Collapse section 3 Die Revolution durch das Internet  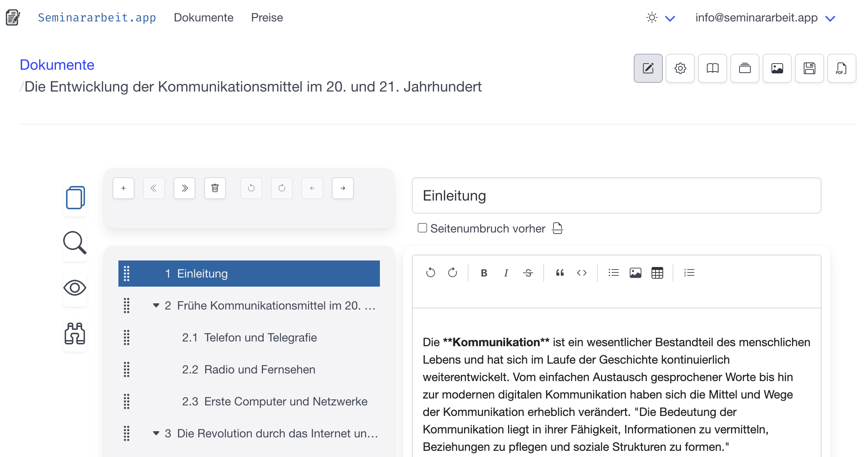[156, 433]
